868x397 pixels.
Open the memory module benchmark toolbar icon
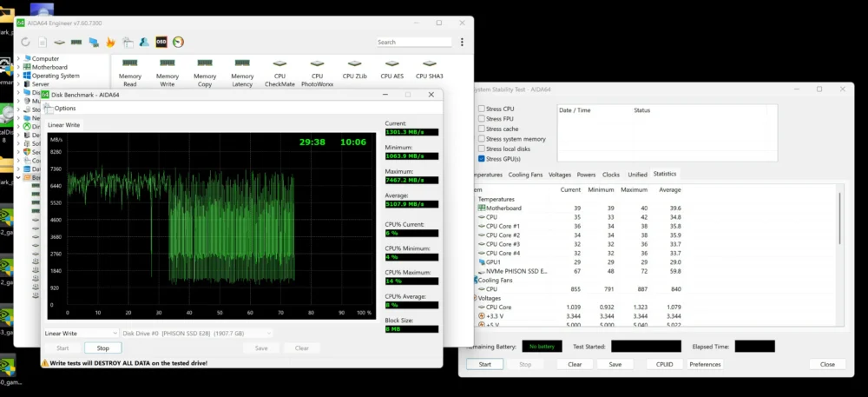point(76,42)
